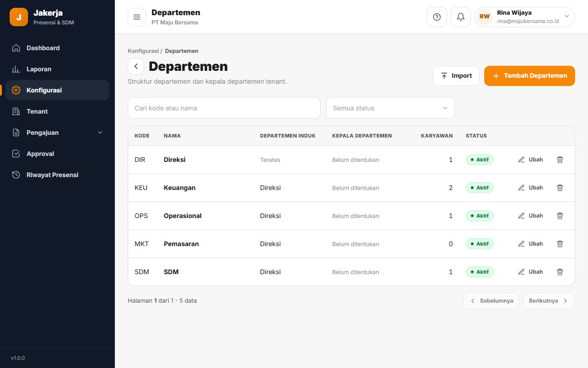Edit Direksi with Ubah
The width and height of the screenshot is (588, 368).
(x=531, y=160)
